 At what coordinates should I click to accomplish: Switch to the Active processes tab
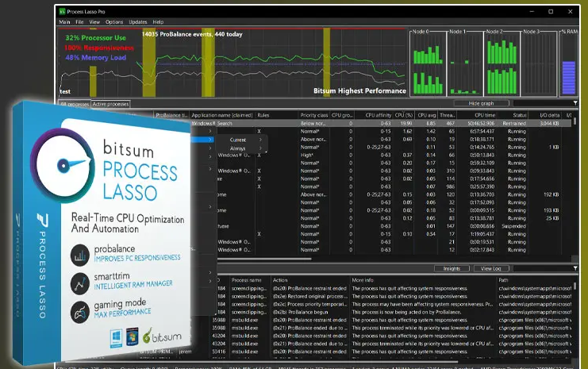[110, 104]
